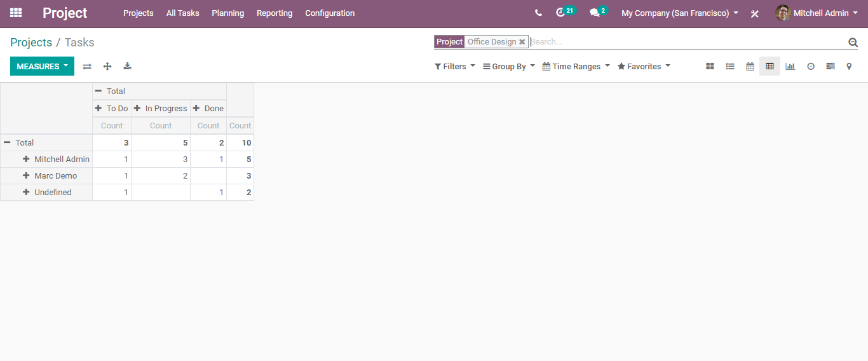
Task: Select the Pivot view icon
Action: tap(770, 66)
